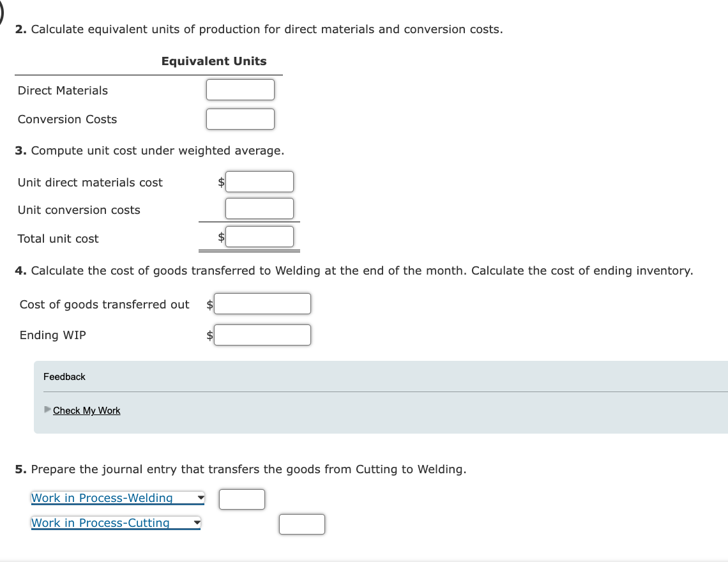Open the Work in Process-Welding account dropdown
728x562 pixels.
pyautogui.click(x=118, y=497)
